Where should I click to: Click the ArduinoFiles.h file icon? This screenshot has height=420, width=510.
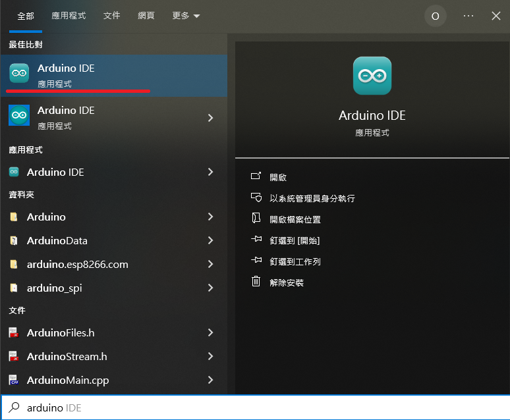14,332
